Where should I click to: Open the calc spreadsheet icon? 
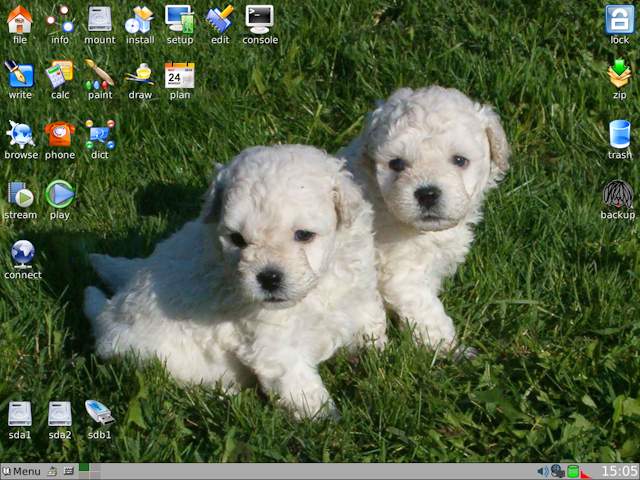point(60,75)
